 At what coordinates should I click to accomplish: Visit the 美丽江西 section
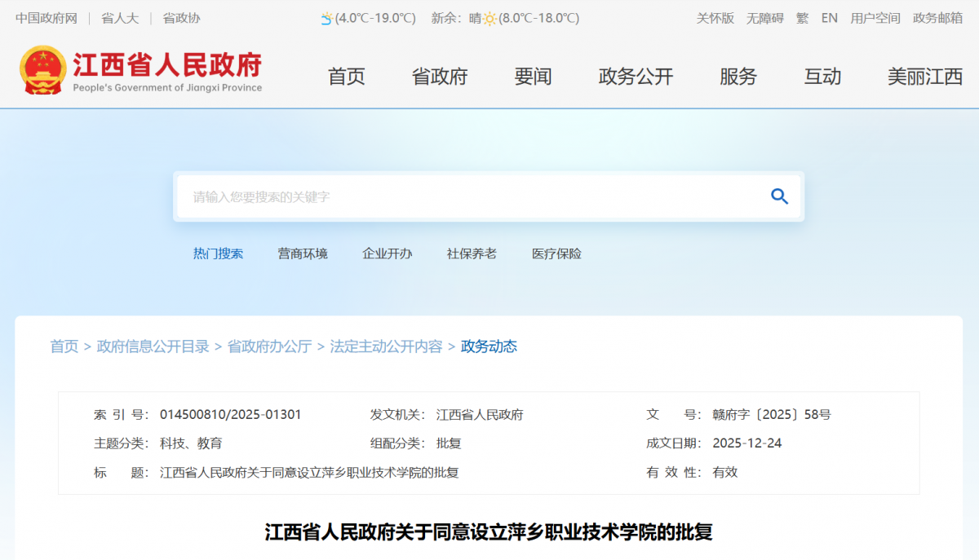pyautogui.click(x=925, y=77)
